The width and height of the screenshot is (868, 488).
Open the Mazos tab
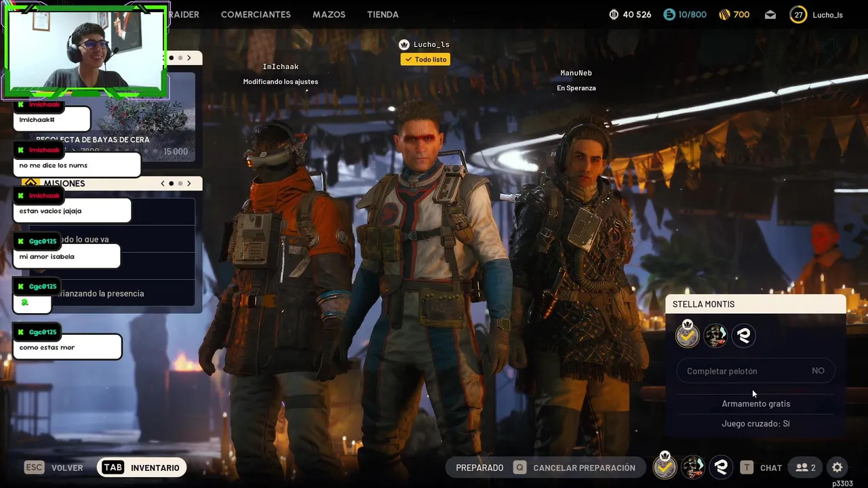click(329, 14)
